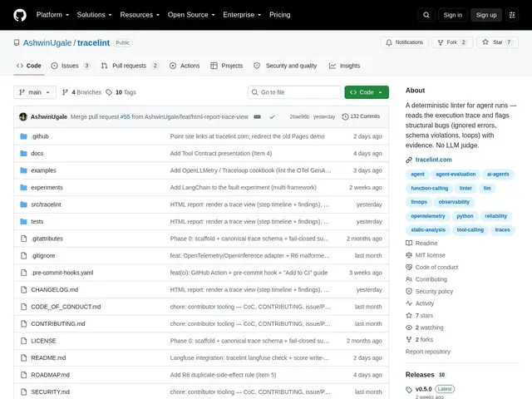Click the Fork button

tap(452, 42)
